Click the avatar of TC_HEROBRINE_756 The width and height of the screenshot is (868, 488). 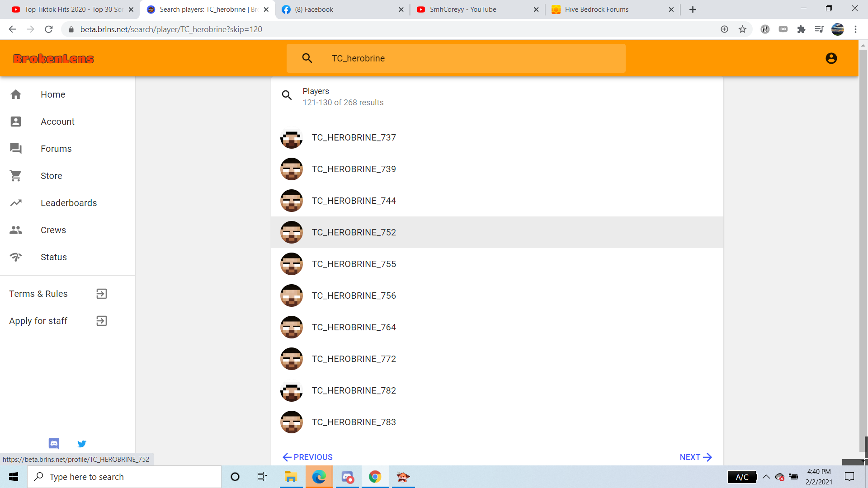pyautogui.click(x=292, y=296)
